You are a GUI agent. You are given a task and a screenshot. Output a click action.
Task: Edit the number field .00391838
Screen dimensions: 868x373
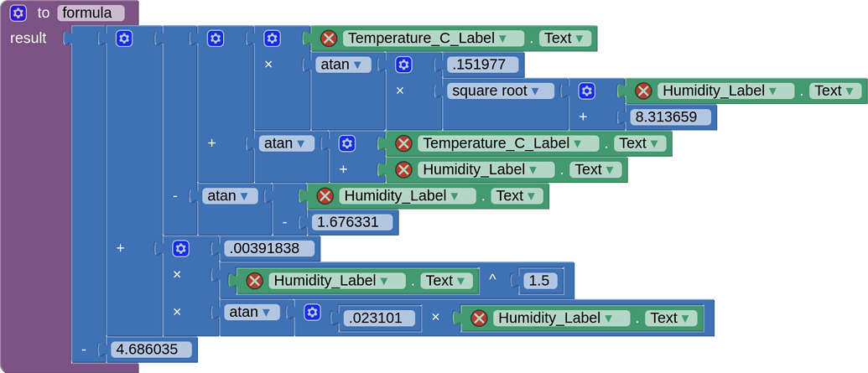(x=269, y=248)
